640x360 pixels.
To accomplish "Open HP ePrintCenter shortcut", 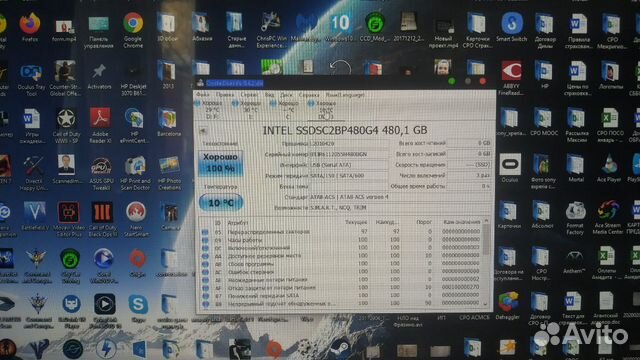I will pyautogui.click(x=134, y=125).
